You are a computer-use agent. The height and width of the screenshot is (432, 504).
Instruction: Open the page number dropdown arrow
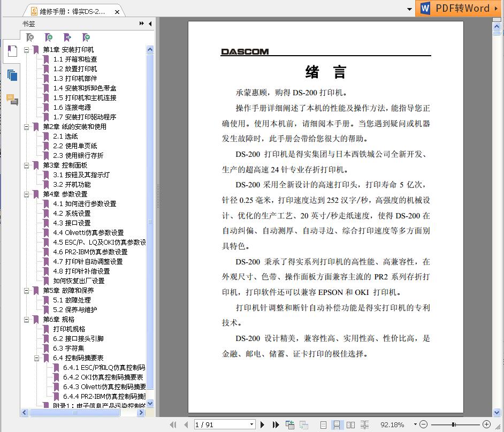251,425
